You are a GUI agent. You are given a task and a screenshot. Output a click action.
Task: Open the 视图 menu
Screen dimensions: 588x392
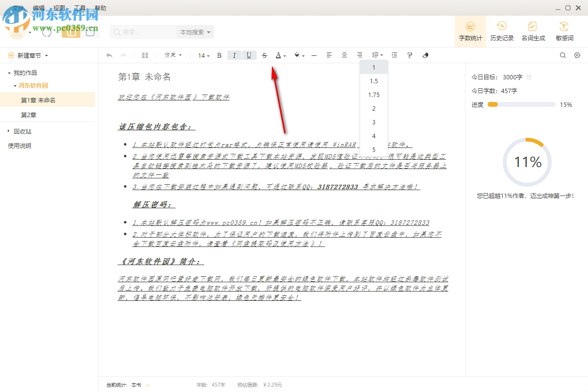point(59,8)
